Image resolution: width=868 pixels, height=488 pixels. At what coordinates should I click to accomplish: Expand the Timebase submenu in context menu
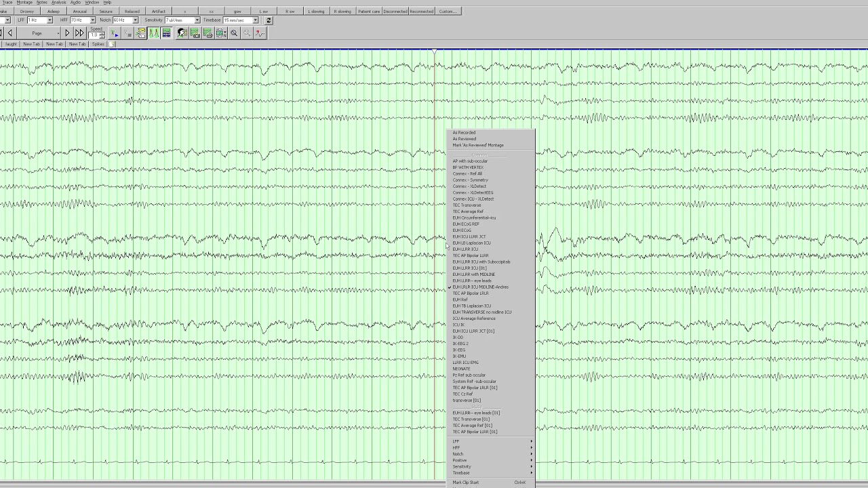coord(492,473)
